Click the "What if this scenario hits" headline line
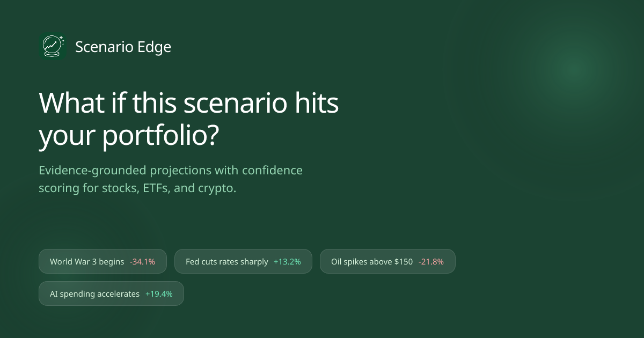Viewport: 644px width, 338px height. coord(189,103)
